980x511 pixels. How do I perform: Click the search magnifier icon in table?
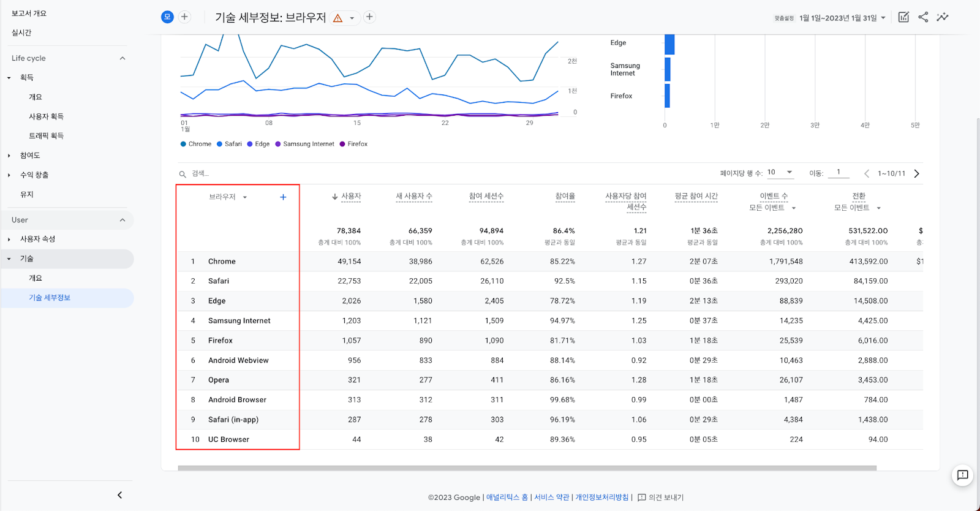tap(183, 174)
